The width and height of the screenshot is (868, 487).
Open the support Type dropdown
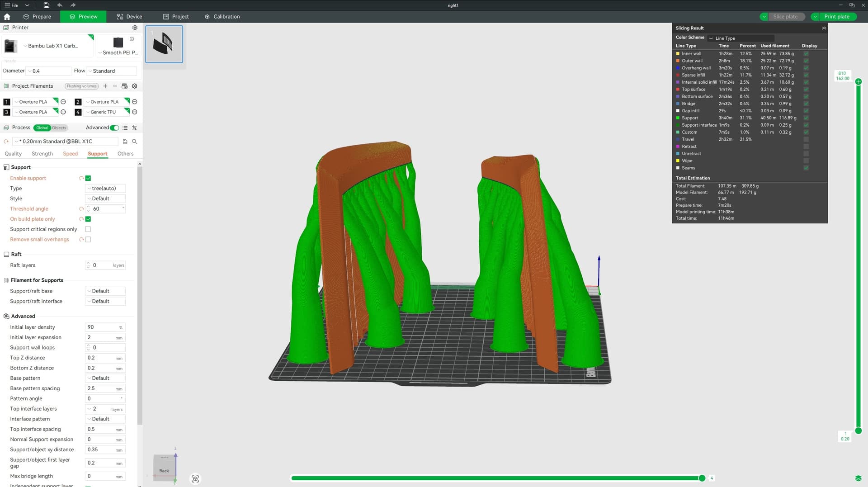105,189
